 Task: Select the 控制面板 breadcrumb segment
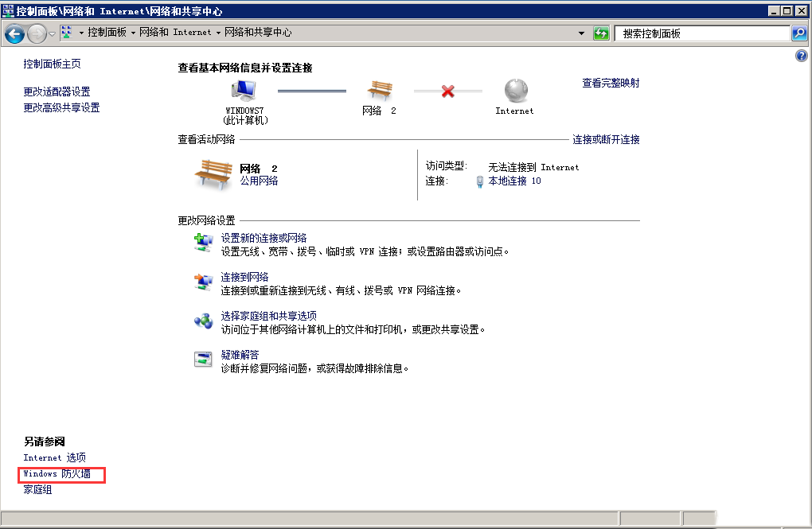[x=107, y=33]
